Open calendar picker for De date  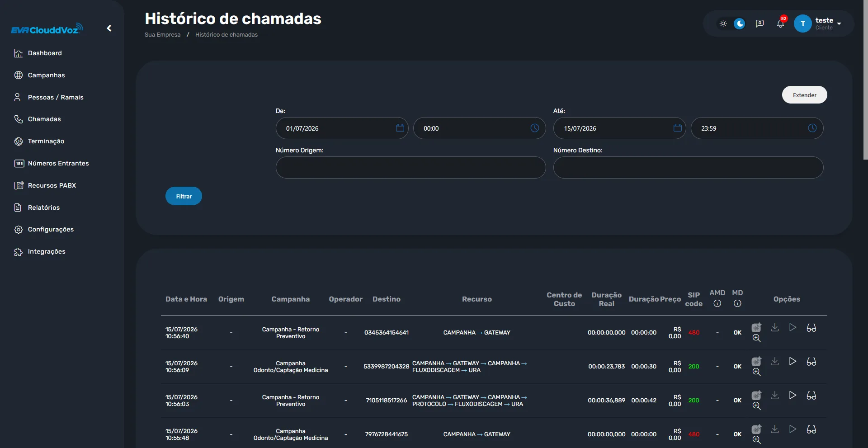[400, 128]
